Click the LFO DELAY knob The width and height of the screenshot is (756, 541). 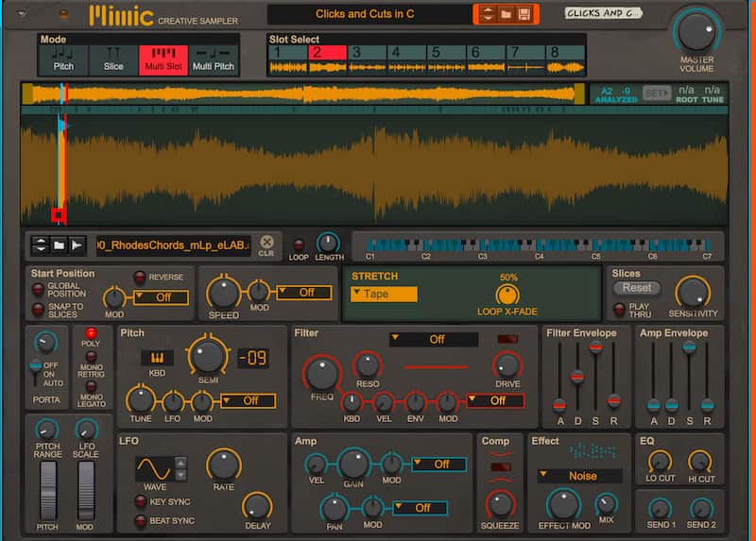(x=257, y=506)
